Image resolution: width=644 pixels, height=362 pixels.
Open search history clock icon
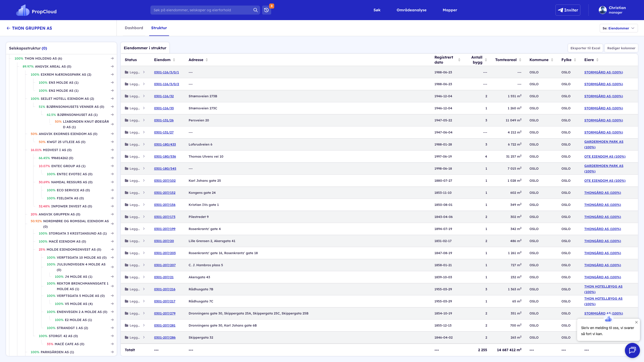point(266,10)
